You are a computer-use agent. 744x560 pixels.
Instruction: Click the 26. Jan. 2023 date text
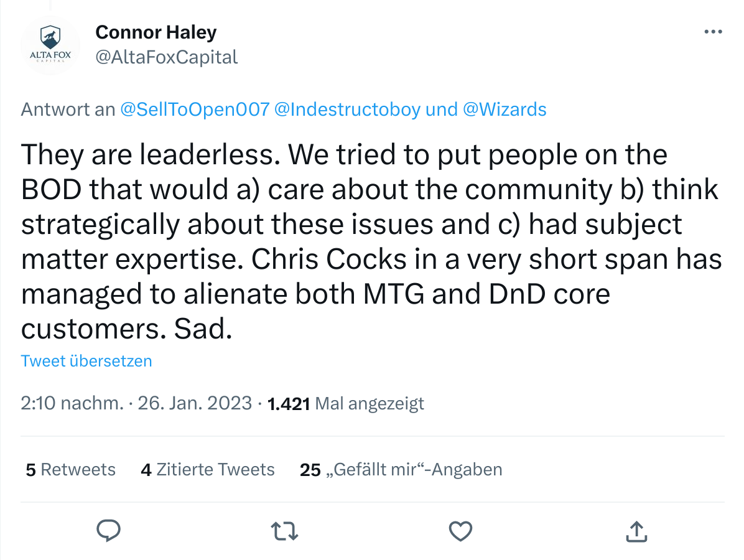195,404
